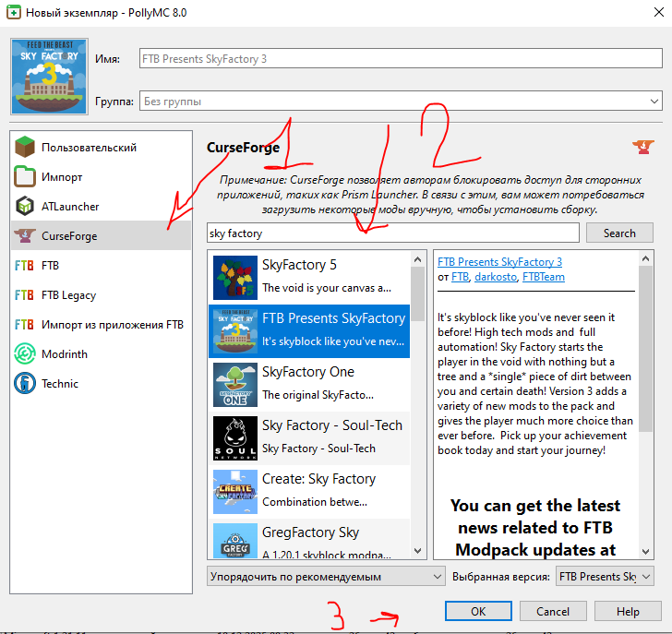Click the Пользовательский grass block icon
Viewport: 672px width, 634px height.
25,147
